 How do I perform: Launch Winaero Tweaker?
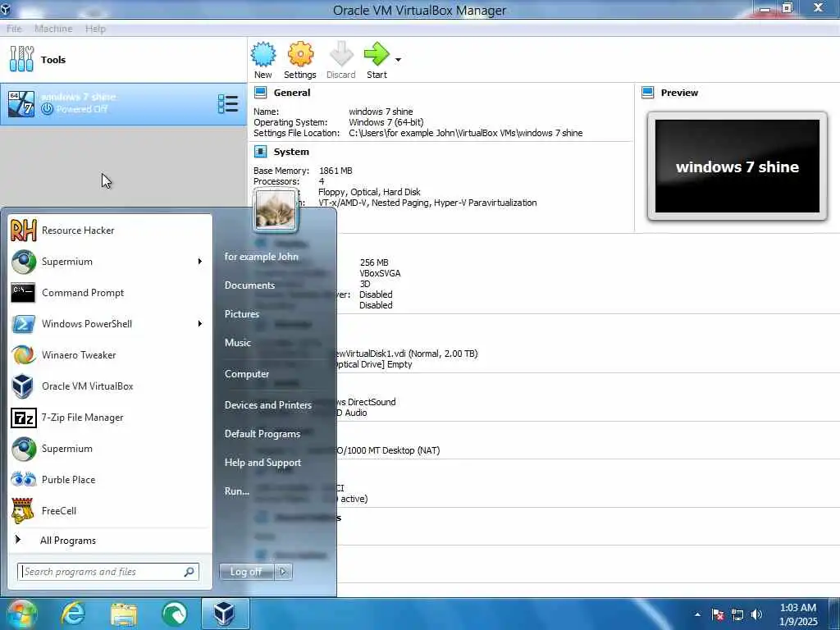pos(110,354)
